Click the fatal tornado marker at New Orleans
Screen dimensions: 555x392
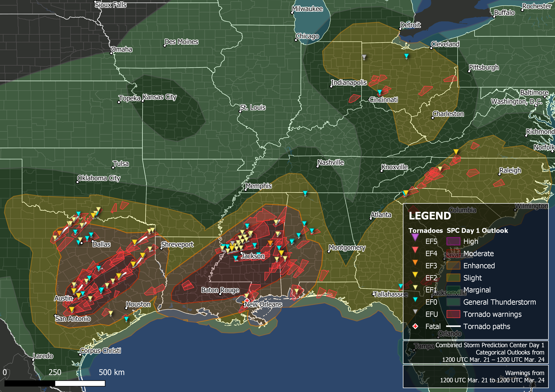247,301
